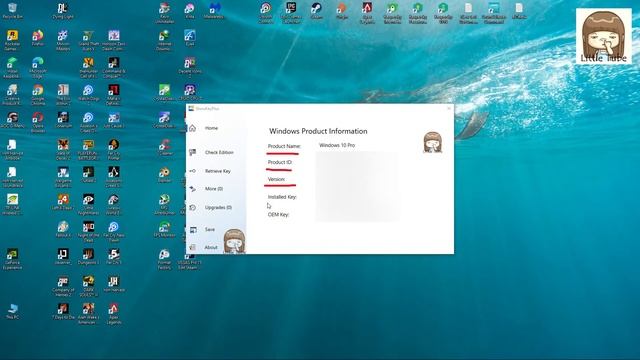Image resolution: width=640 pixels, height=360 pixels.
Task: Click the 'Windows 10 Pro' product name text
Action: coord(337,145)
